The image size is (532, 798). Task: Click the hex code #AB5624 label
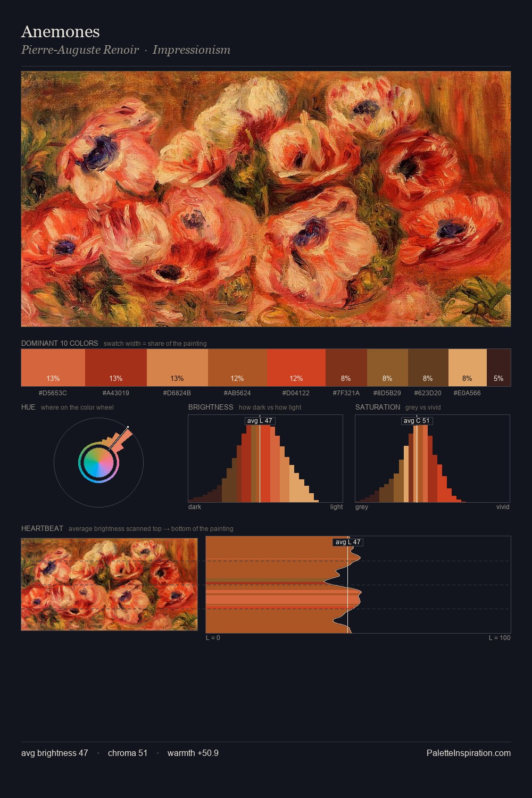pyautogui.click(x=237, y=393)
